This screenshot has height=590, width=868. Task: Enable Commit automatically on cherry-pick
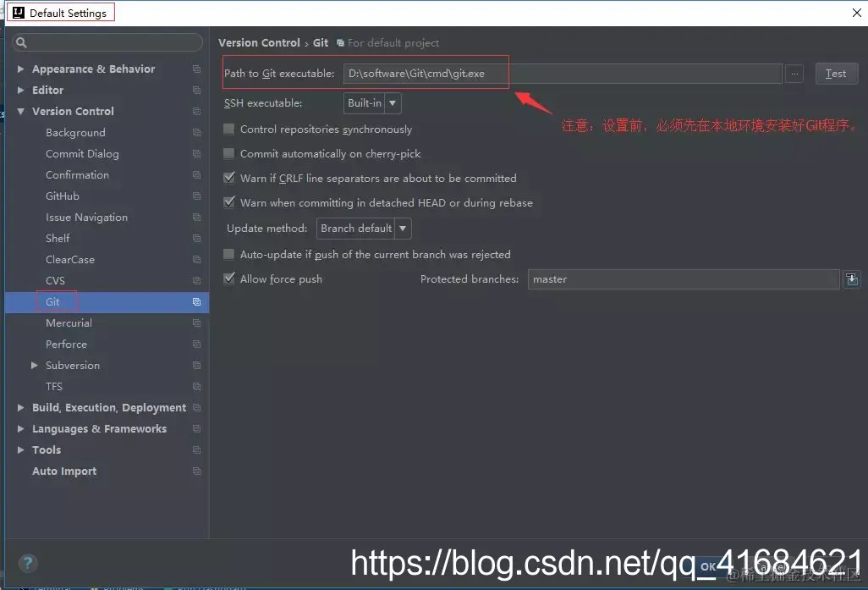point(228,153)
